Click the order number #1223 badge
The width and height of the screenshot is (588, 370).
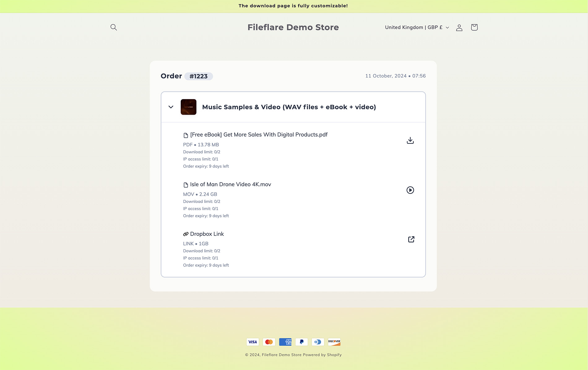198,76
